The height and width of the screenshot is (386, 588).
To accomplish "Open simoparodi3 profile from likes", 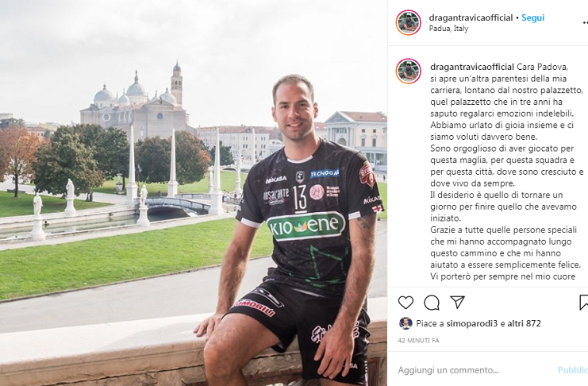I will pyautogui.click(x=472, y=323).
